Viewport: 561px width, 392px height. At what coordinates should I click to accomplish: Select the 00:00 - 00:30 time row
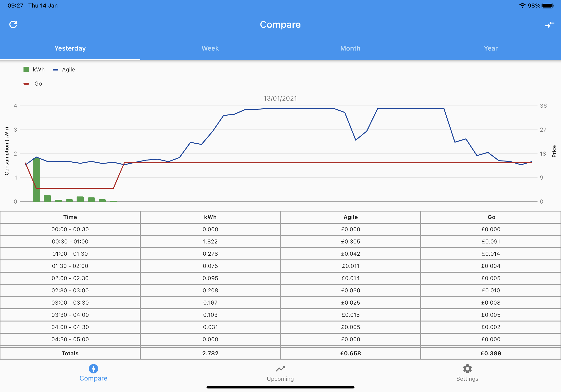(x=70, y=229)
